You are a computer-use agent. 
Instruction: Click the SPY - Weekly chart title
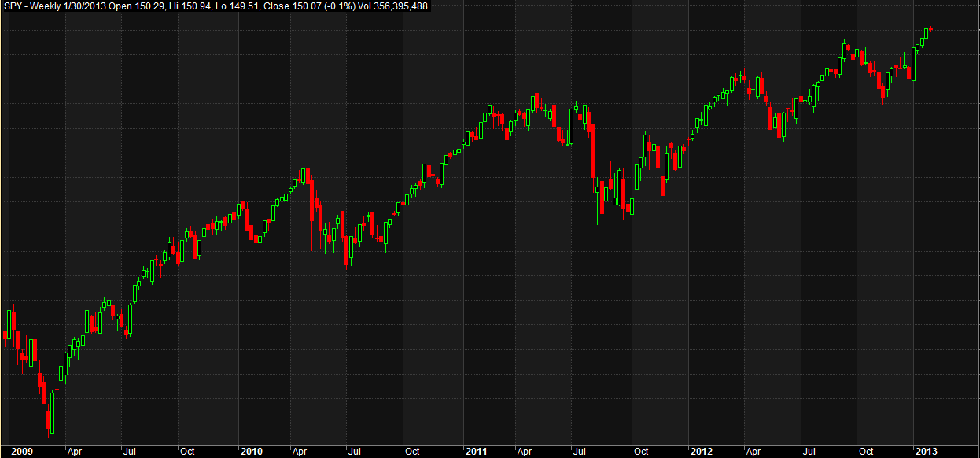32,6
